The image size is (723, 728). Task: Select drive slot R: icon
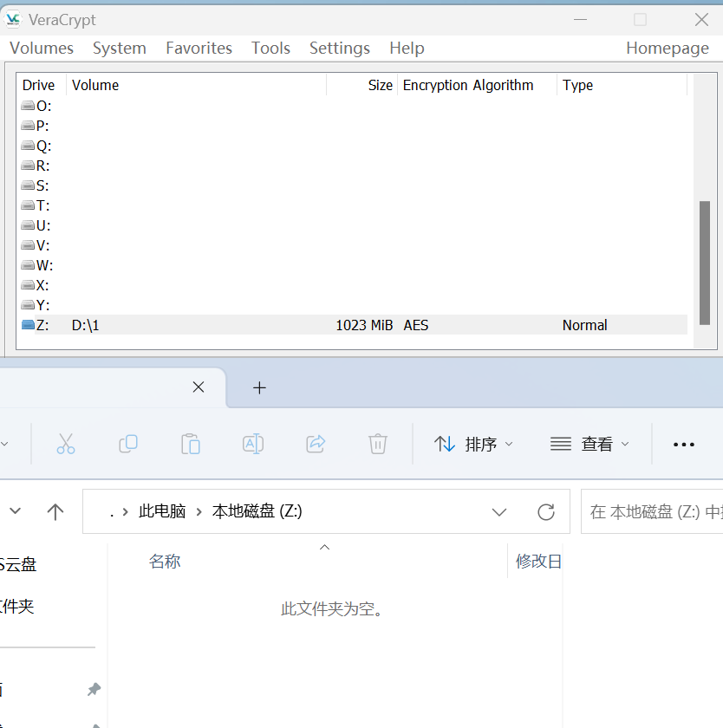pyautogui.click(x=28, y=166)
